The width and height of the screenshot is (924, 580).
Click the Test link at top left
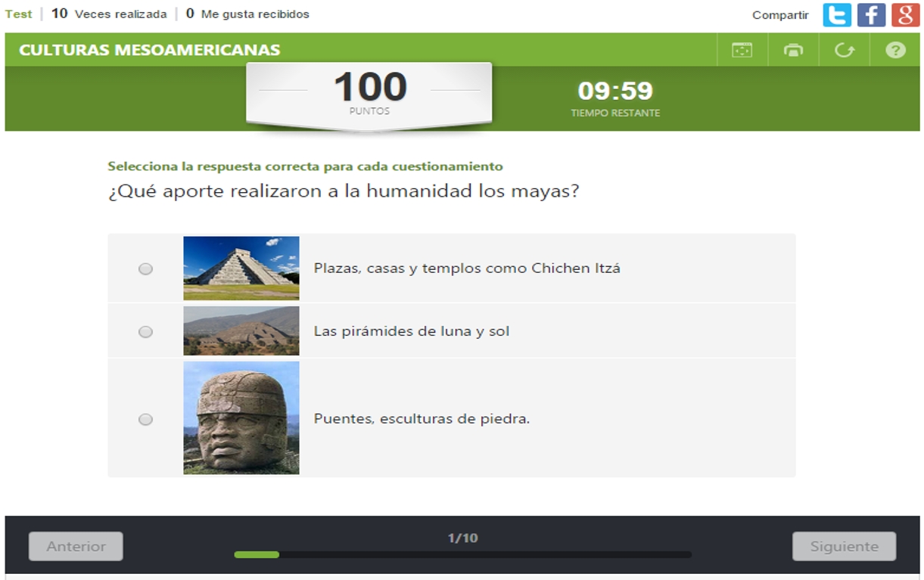18,14
